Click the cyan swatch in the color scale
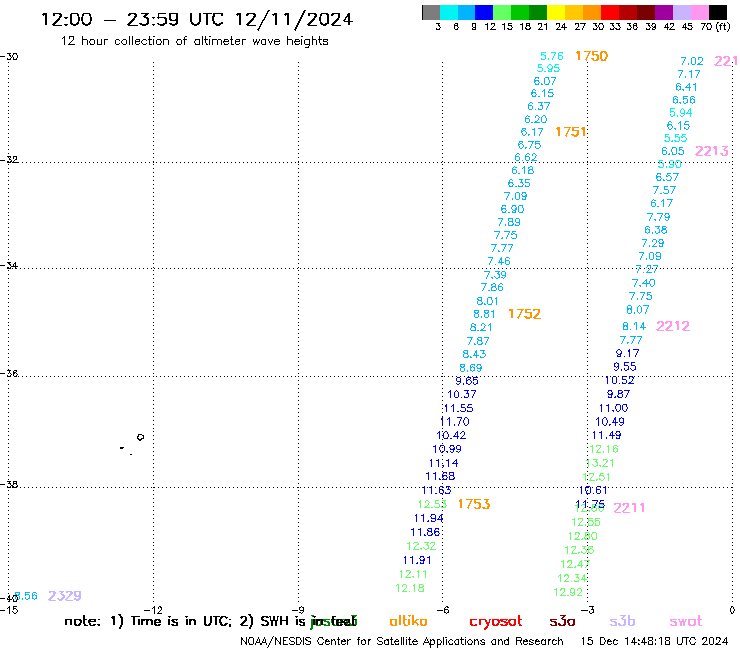The image size is (740, 650). coord(449,12)
